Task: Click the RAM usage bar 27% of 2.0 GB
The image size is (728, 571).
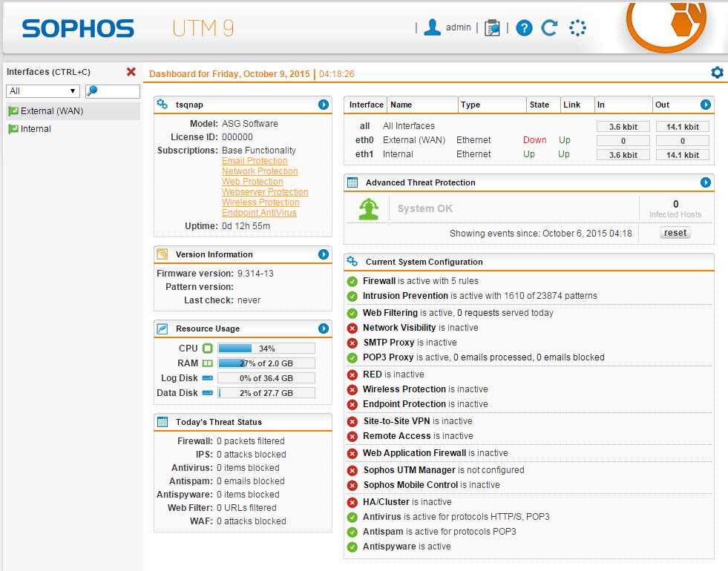Action: [x=266, y=363]
